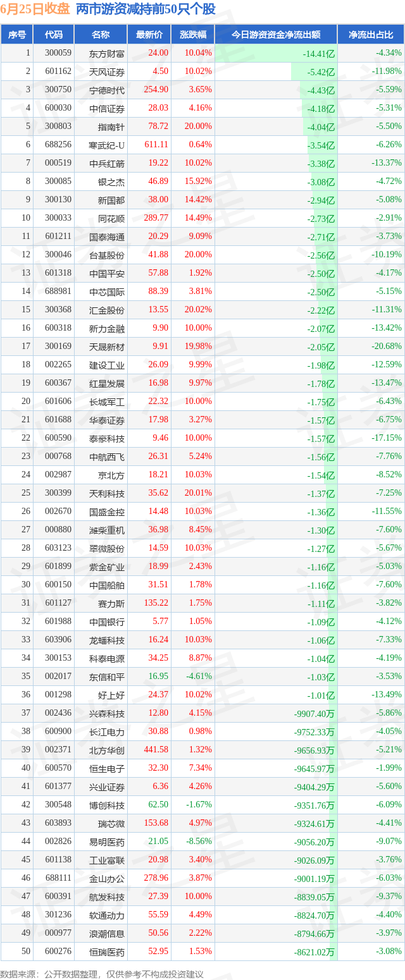Select the 国盛金控 row name
Image resolution: width=405 pixels, height=980 pixels.
(x=107, y=512)
